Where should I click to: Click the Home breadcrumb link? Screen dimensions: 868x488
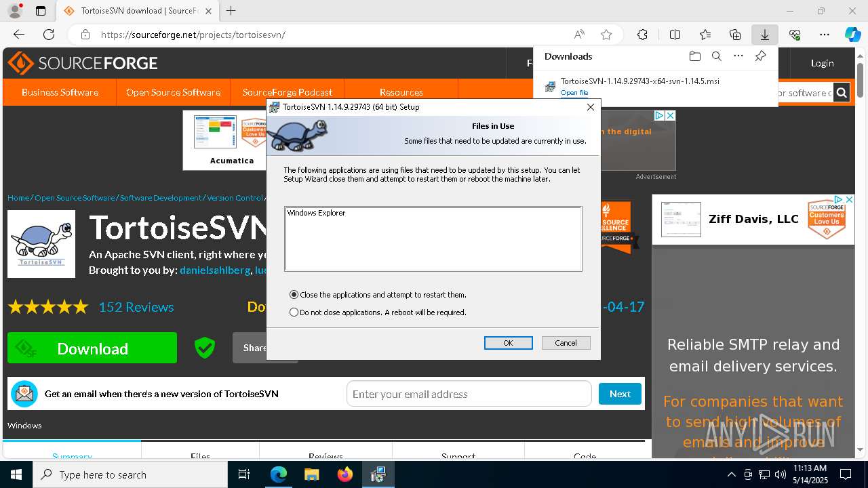pyautogui.click(x=18, y=198)
